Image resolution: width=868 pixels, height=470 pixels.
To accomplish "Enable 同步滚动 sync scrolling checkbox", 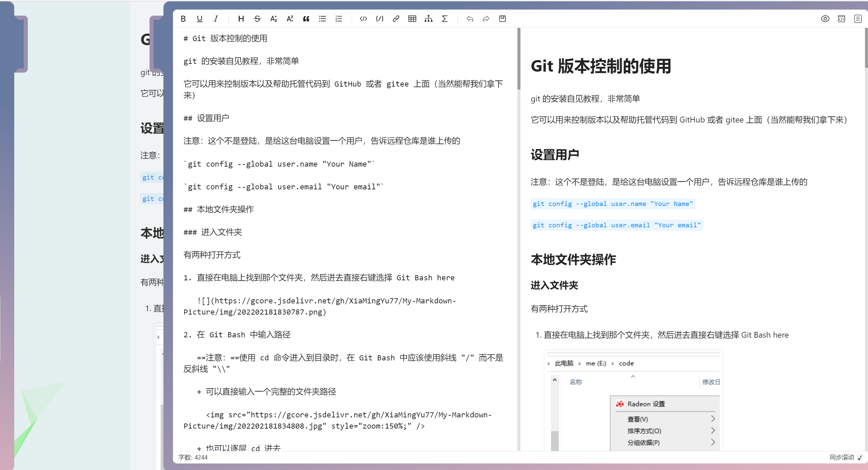I will (860, 457).
